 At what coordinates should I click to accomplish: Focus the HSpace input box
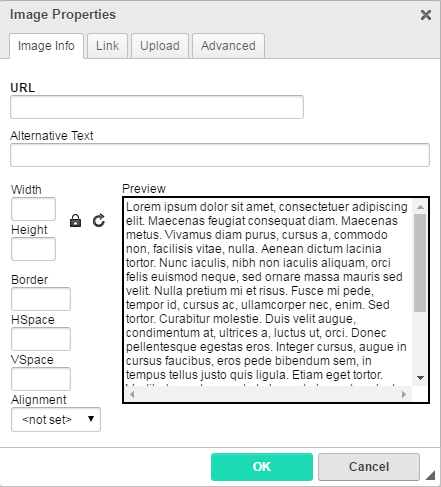click(41, 339)
